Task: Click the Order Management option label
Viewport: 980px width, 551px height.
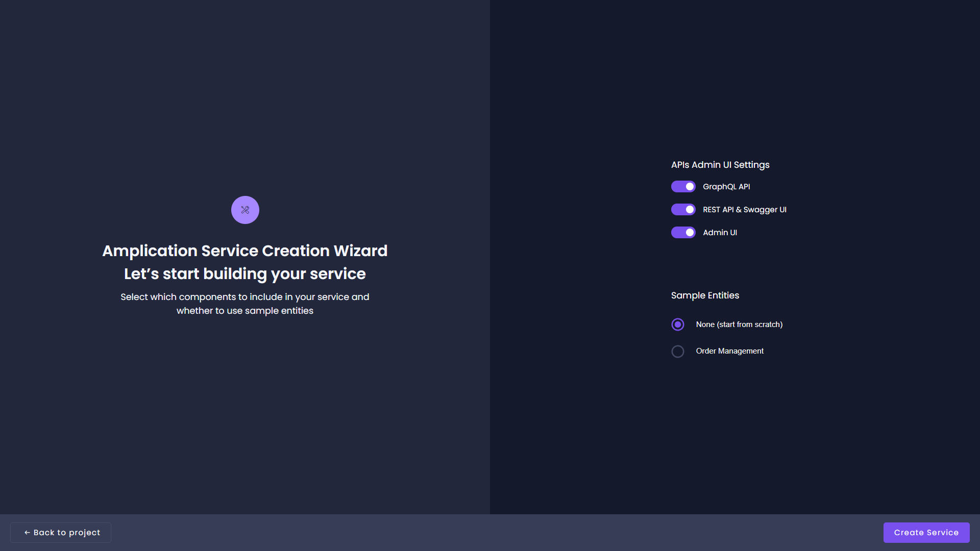Action: coord(729,351)
